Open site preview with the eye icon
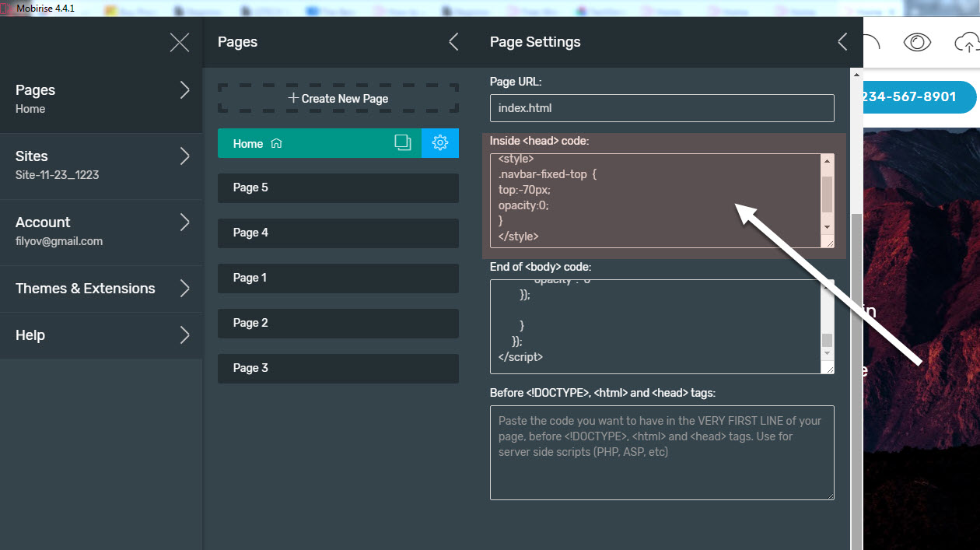Viewport: 980px width, 550px height. pyautogui.click(x=917, y=43)
